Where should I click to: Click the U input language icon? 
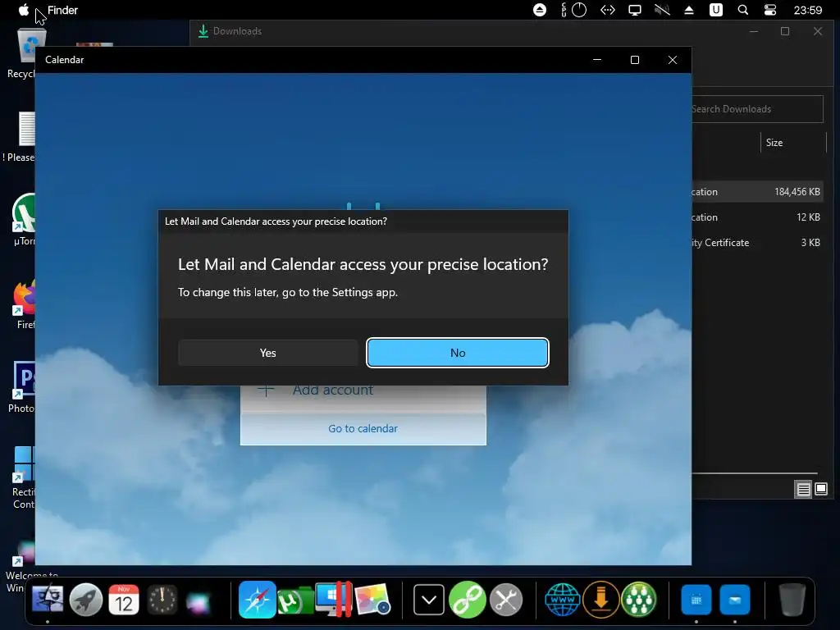pyautogui.click(x=715, y=10)
